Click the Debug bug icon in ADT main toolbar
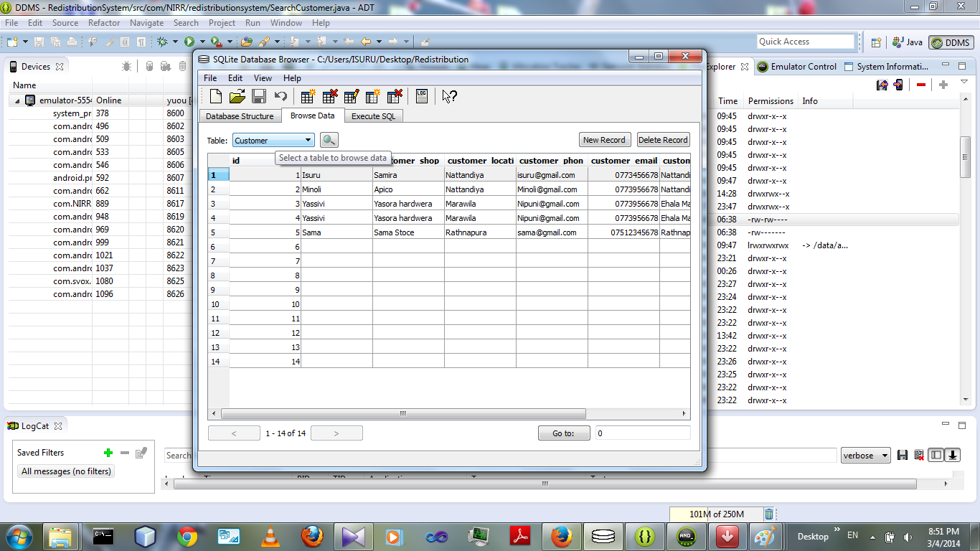Viewport: 980px width, 551px height. pos(162,42)
